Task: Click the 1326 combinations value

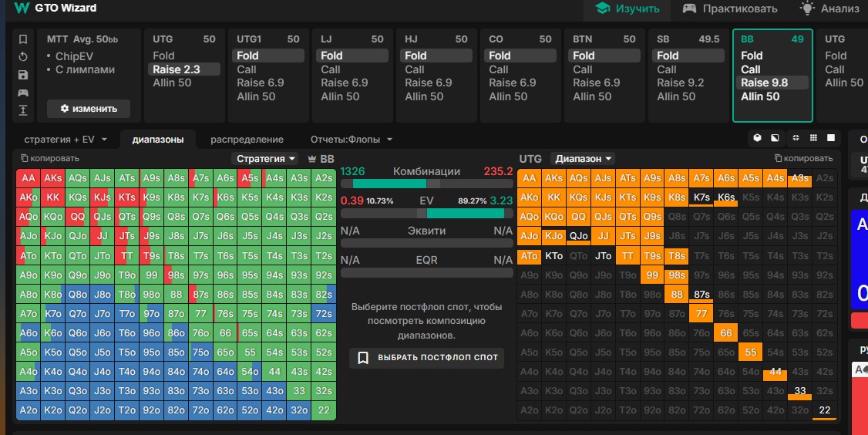Action: click(352, 171)
